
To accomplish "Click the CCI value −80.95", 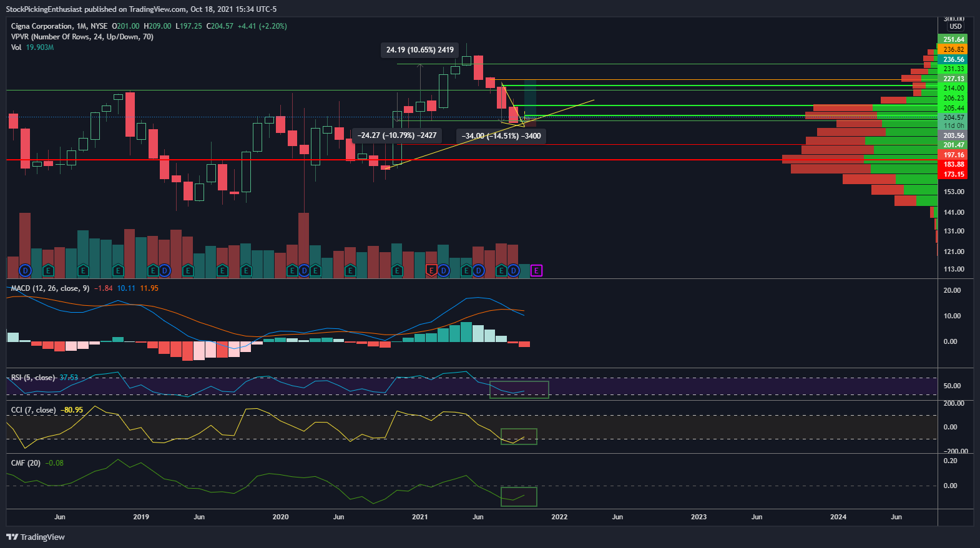I will pos(72,410).
